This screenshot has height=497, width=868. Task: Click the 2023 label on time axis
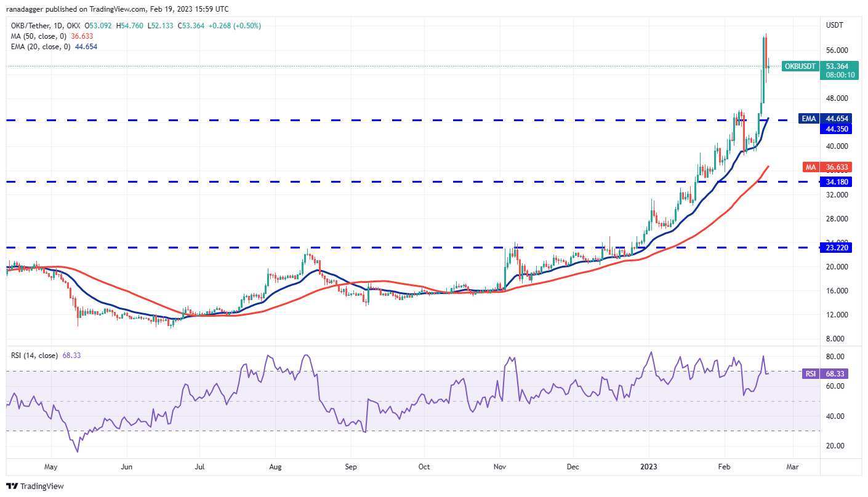tap(648, 467)
